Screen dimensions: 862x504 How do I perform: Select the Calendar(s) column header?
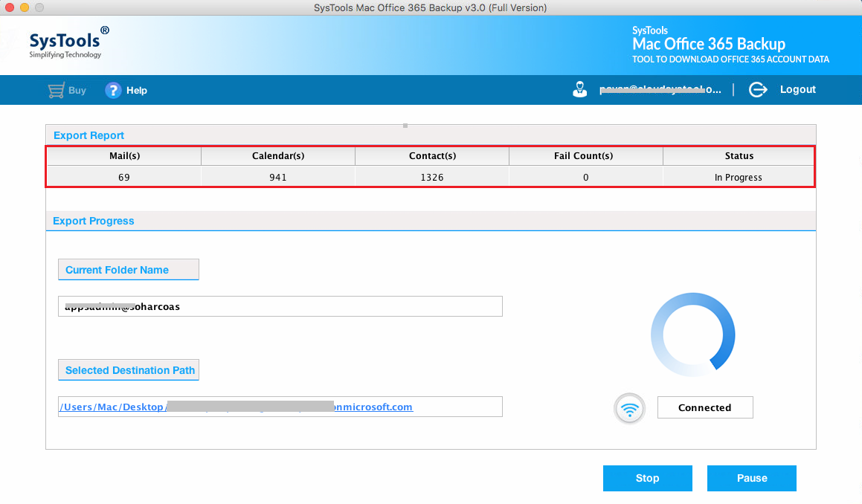pos(278,156)
